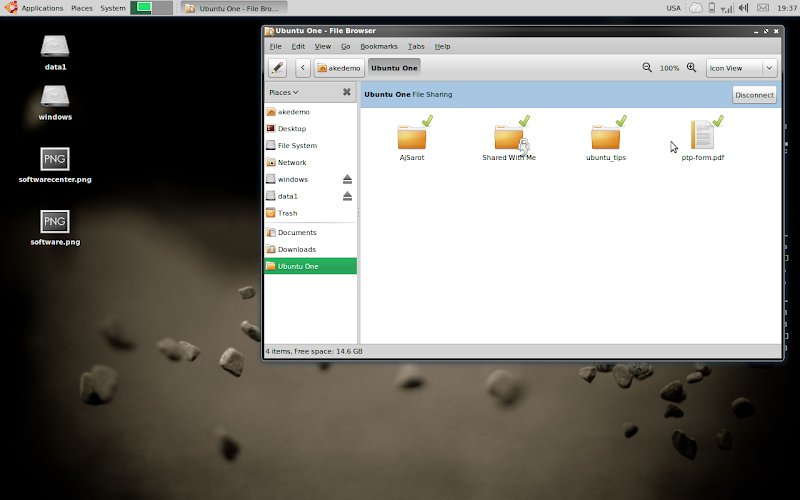Go back with the left arrow button
800x500 pixels.
pos(303,68)
